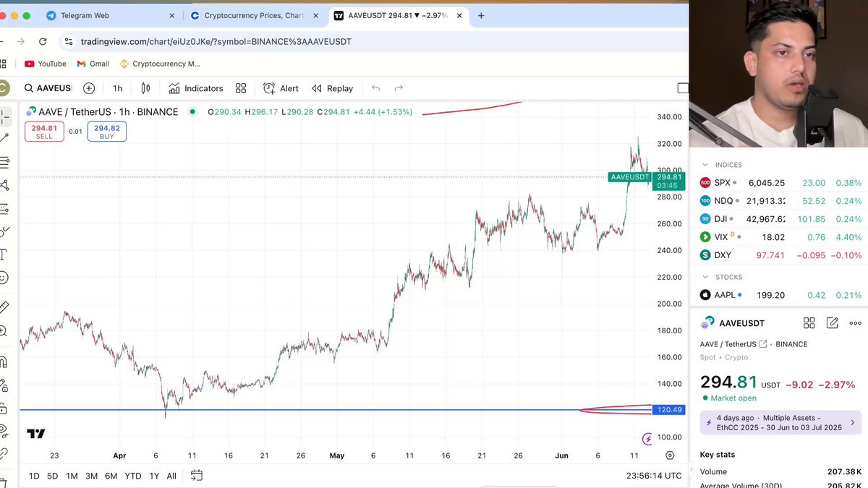Viewport: 868px width, 488px height.
Task: Click grid icon beside AAVEUSDT details header
Action: [809, 323]
